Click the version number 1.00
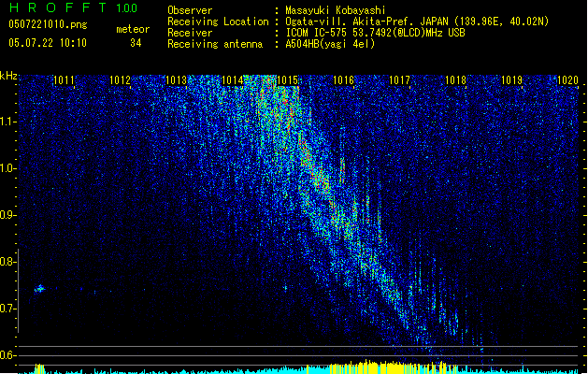The image size is (588, 374). 127,8
